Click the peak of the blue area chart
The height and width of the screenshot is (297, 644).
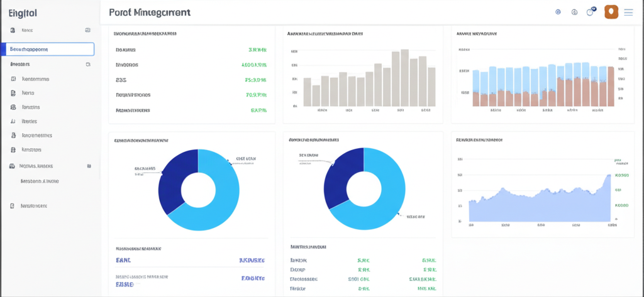point(609,176)
